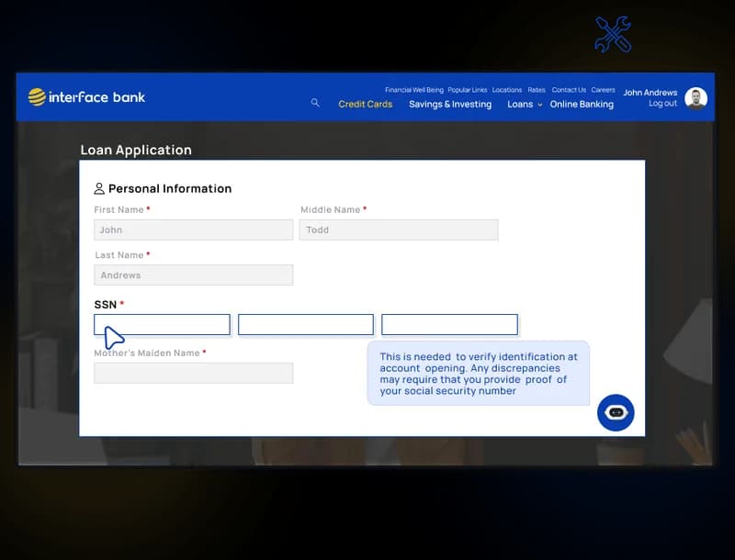Open the chatbot assistant round button
Image resolution: width=735 pixels, height=560 pixels.
click(x=616, y=412)
